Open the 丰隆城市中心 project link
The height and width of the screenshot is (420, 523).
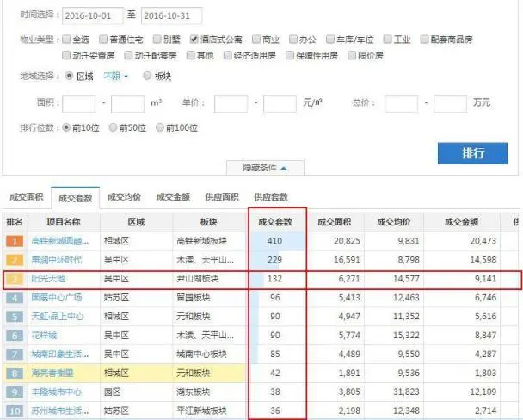(x=57, y=392)
